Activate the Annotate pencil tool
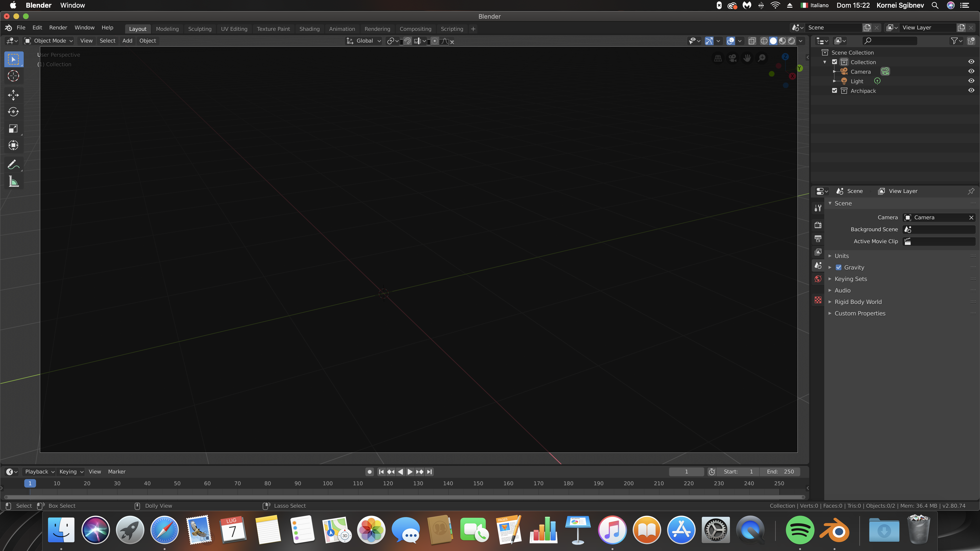This screenshot has width=980, height=551. point(13,165)
